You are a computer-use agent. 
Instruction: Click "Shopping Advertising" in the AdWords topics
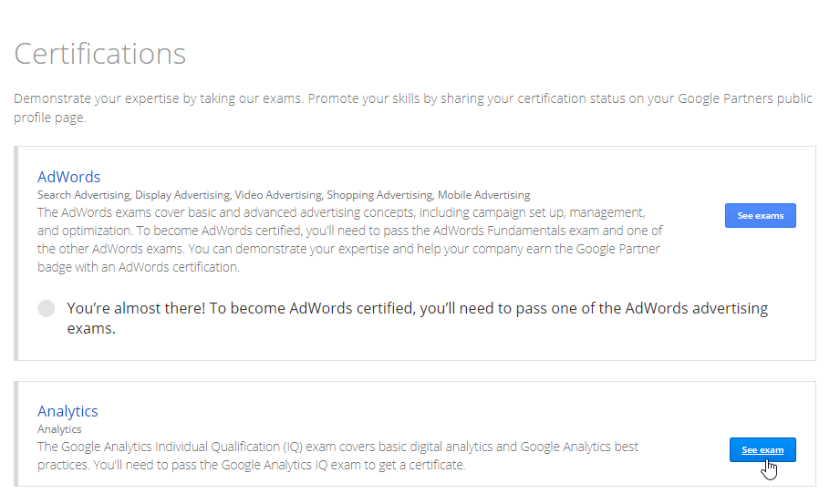379,195
